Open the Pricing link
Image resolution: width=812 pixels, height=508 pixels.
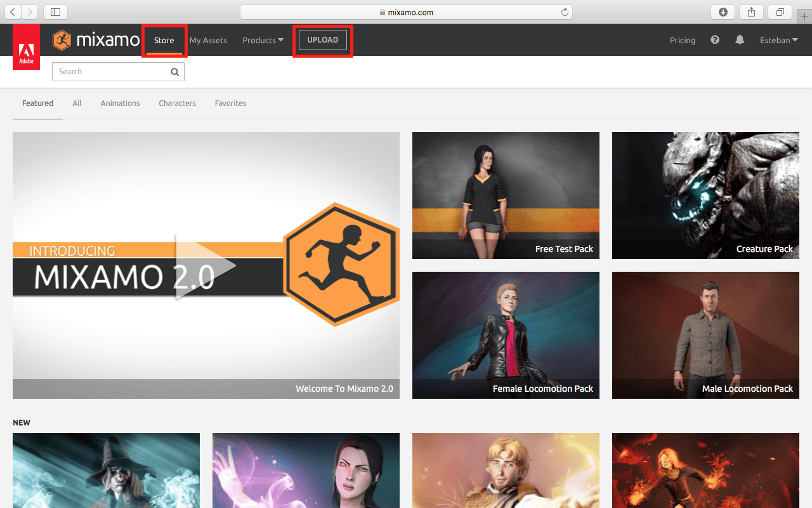[683, 40]
